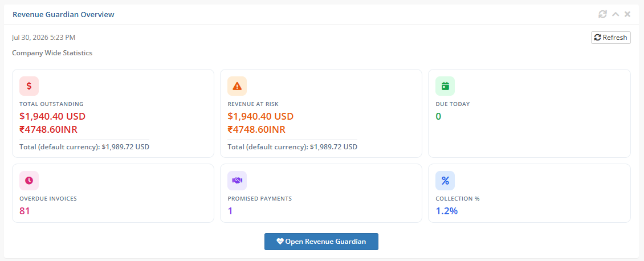Click the timestamp Jul 30, 2026 5:23 PM
The width and height of the screenshot is (644, 261).
point(43,38)
